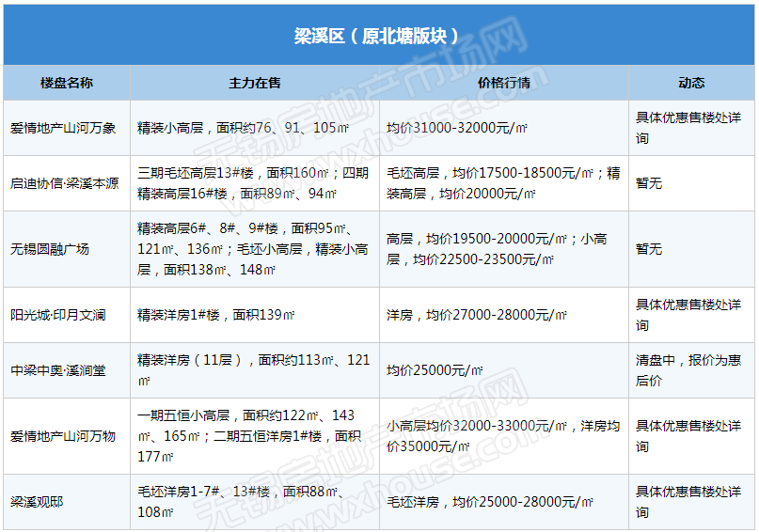The height and width of the screenshot is (532, 759).
Task: Select the 主力在售 column header
Action: tap(255, 84)
